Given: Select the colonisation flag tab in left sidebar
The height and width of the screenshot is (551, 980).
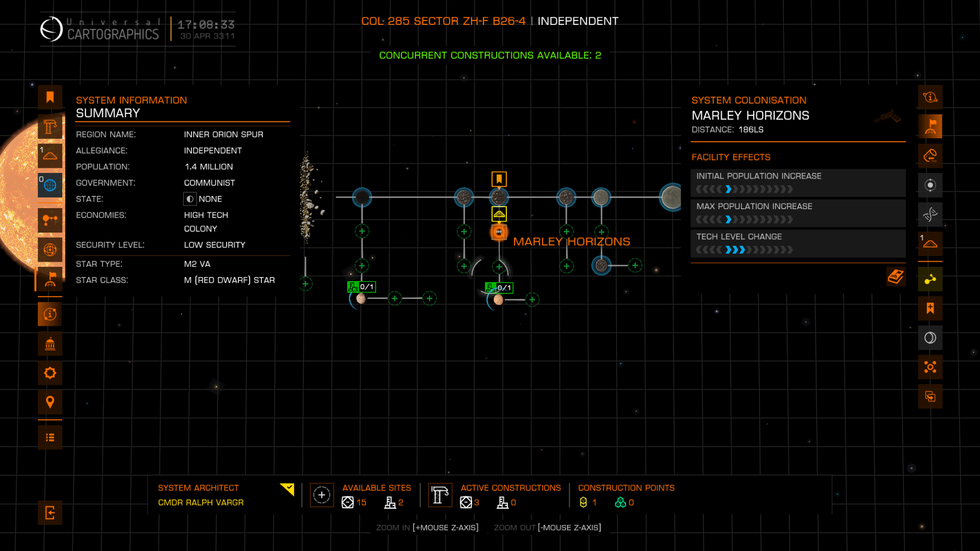Looking at the screenshot, I should [50, 279].
